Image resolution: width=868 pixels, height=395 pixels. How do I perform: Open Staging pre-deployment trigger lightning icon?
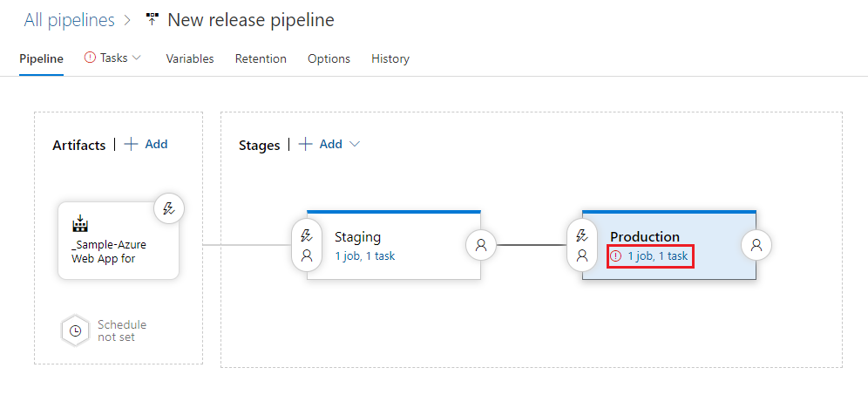[x=307, y=235]
